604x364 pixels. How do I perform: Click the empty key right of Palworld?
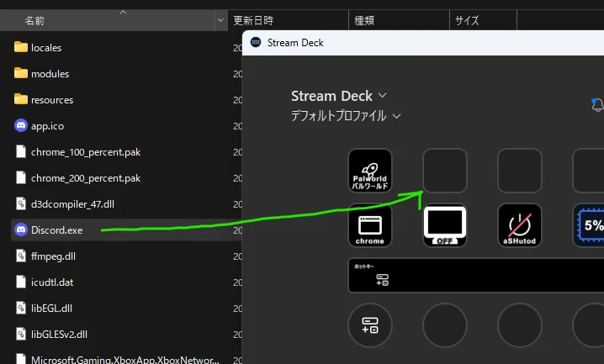click(444, 171)
